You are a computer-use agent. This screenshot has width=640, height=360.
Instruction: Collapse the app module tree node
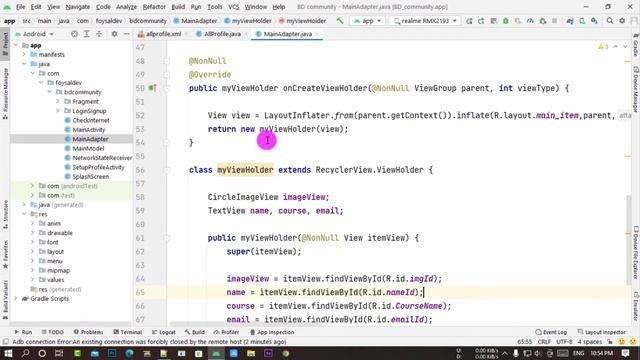pos(16,45)
